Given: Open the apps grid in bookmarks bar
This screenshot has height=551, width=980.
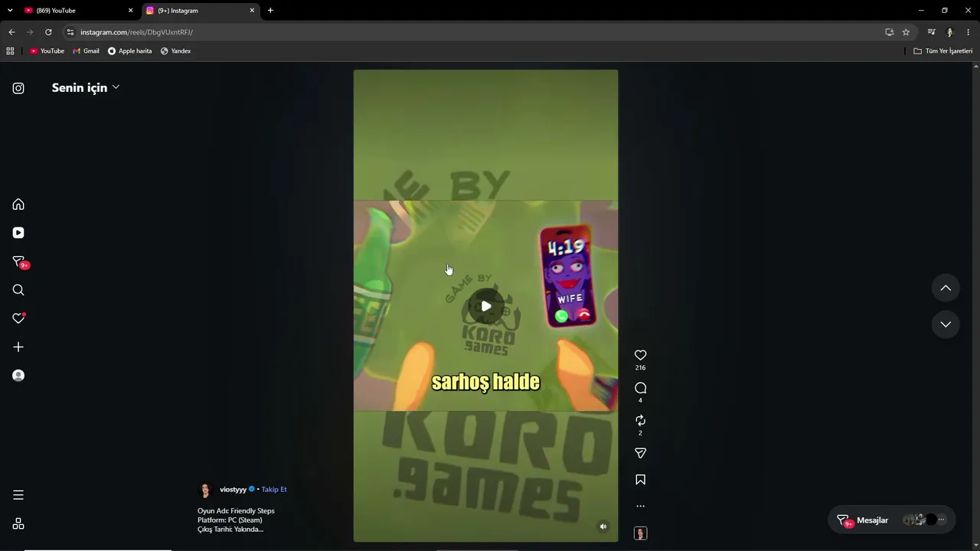Looking at the screenshot, I should tap(10, 51).
